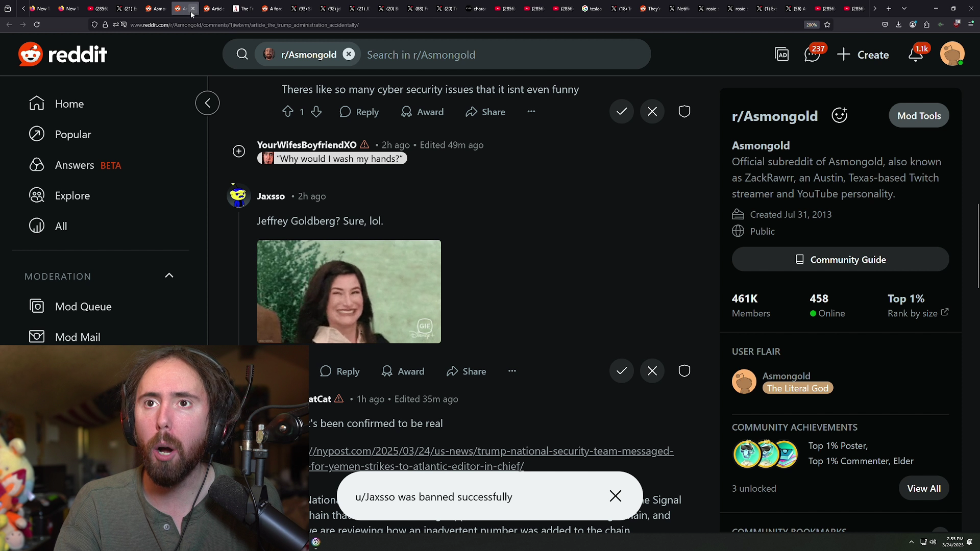
Task: Open volume control in system tray
Action: coord(933,542)
